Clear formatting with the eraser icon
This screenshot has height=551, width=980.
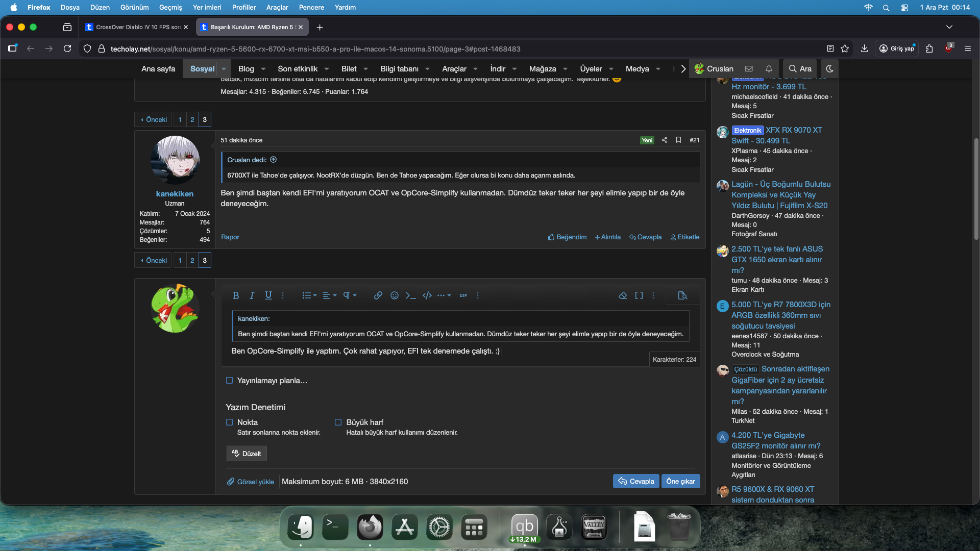click(622, 295)
